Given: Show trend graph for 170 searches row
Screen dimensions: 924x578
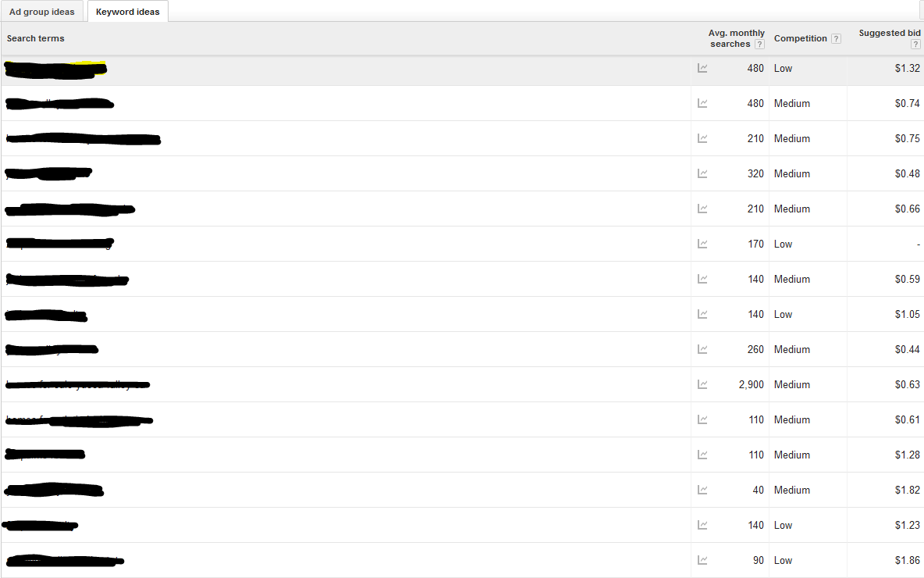Looking at the screenshot, I should click(702, 244).
